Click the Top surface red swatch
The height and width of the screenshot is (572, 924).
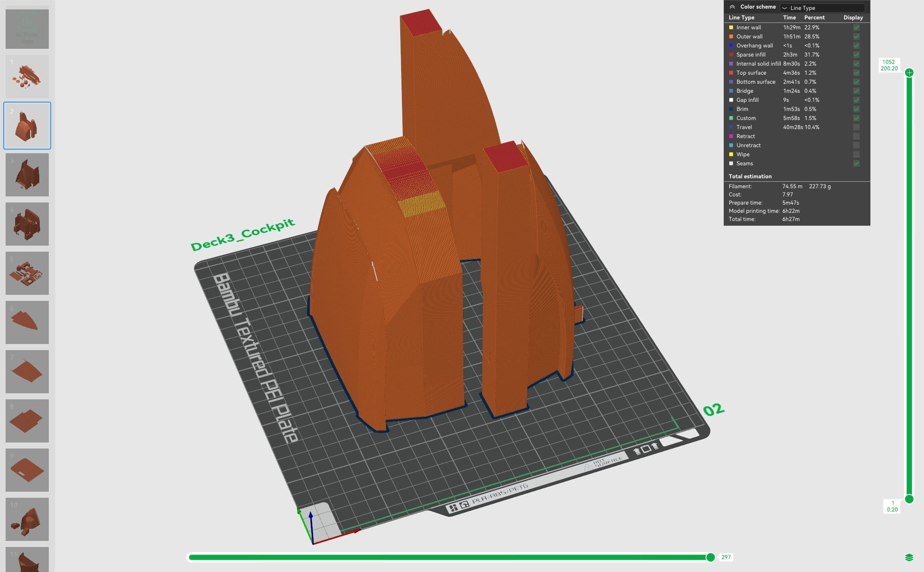click(x=731, y=73)
